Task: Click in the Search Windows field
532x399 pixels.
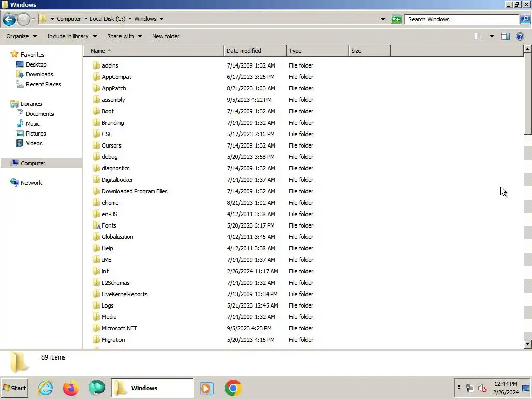Action: 462,19
